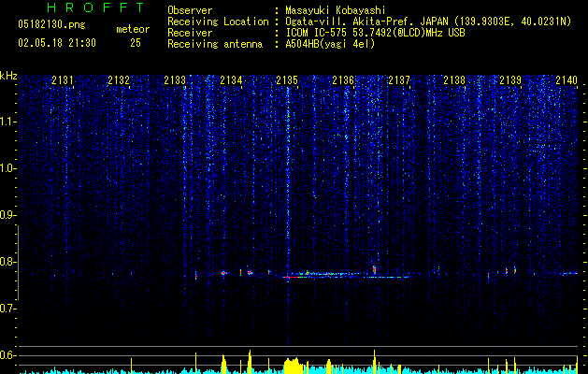Click the Receiver label
Screen dimensions: 588x374
[190, 33]
